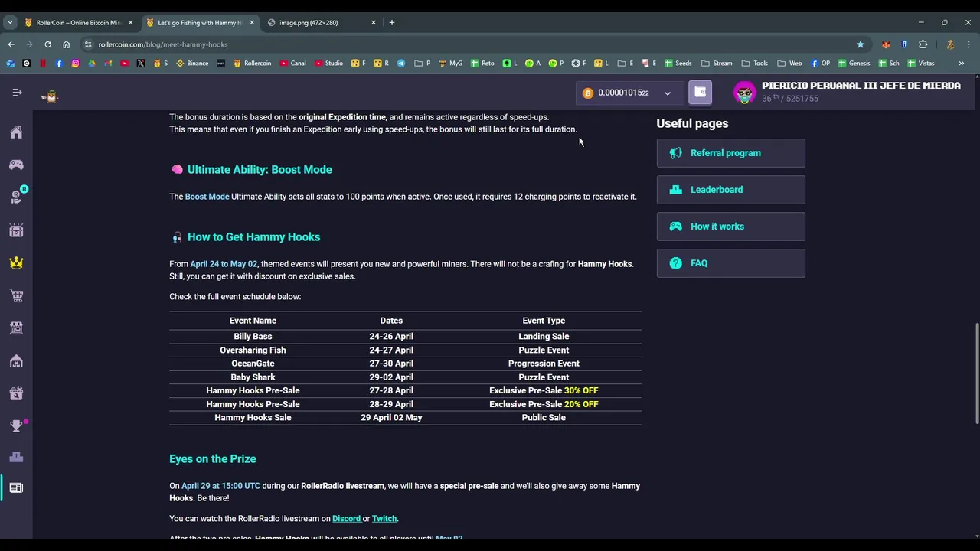
Task: Open the calendar events icon in the sidebar
Action: [x=16, y=230]
